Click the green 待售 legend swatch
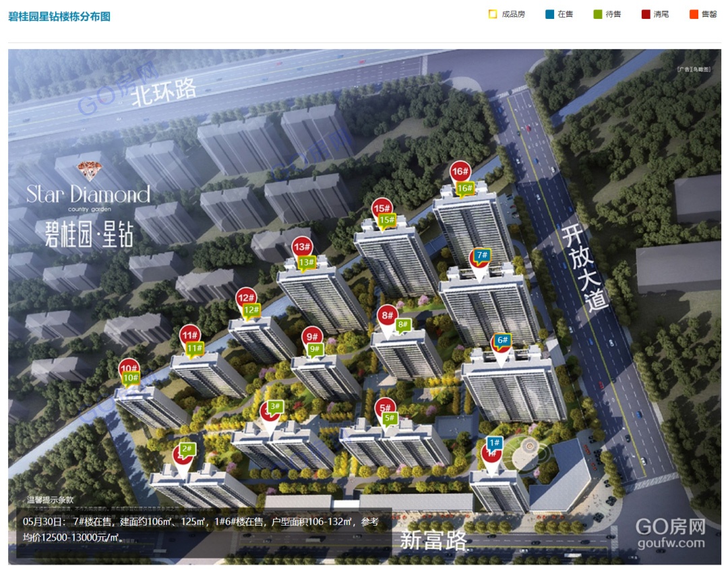The height and width of the screenshot is (570, 728). [597, 14]
